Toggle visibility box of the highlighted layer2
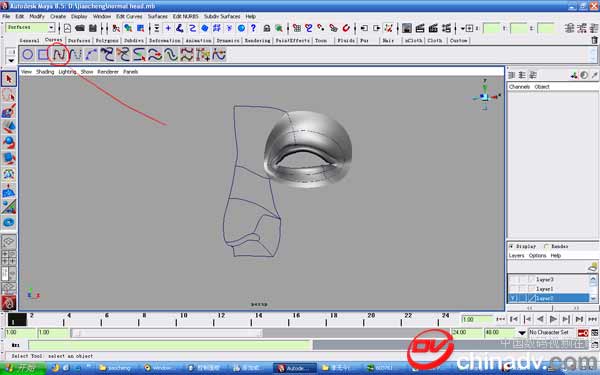The width and height of the screenshot is (600, 375). 513,298
